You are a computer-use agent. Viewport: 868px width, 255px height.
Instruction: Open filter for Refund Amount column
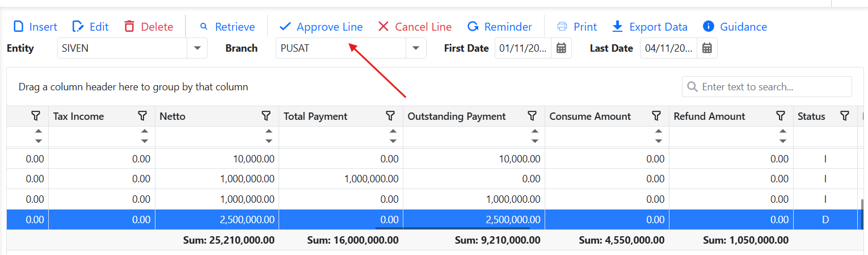[x=781, y=116]
